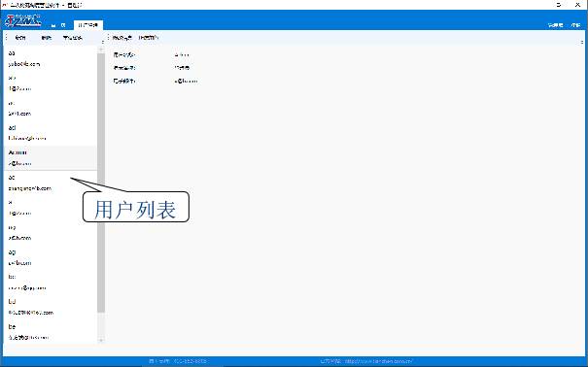Click the rightmost link in the blue header

(x=575, y=25)
